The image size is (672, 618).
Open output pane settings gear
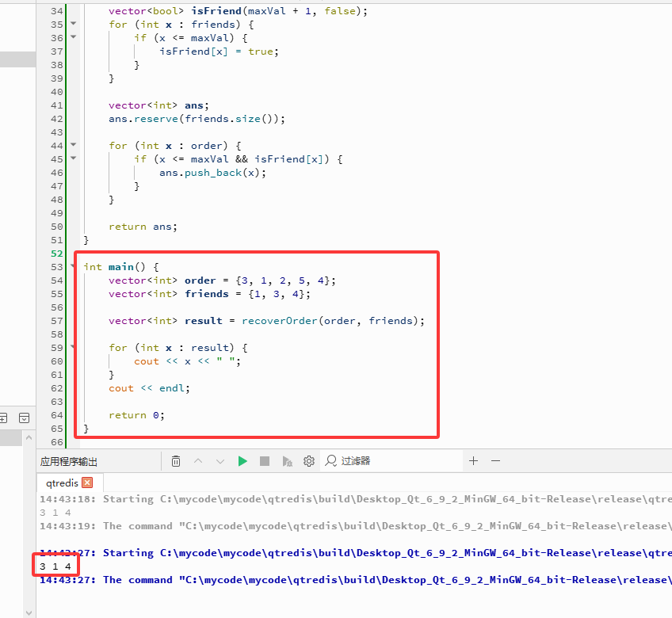pyautogui.click(x=309, y=461)
